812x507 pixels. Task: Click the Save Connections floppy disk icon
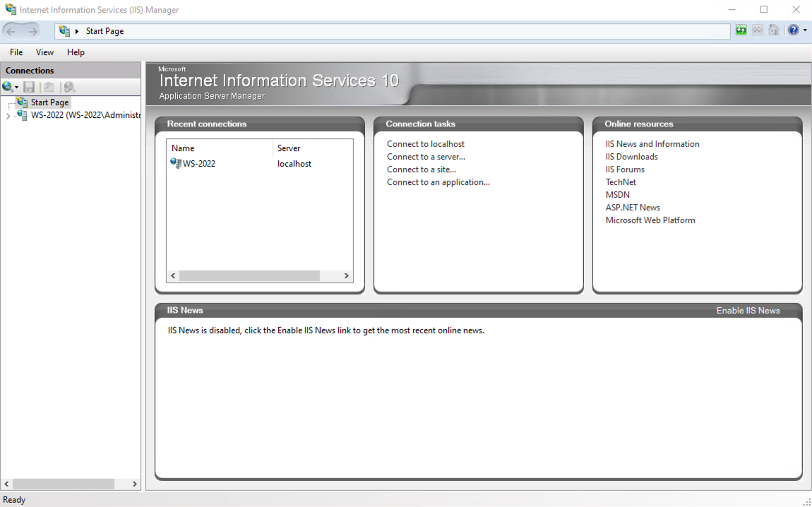29,86
